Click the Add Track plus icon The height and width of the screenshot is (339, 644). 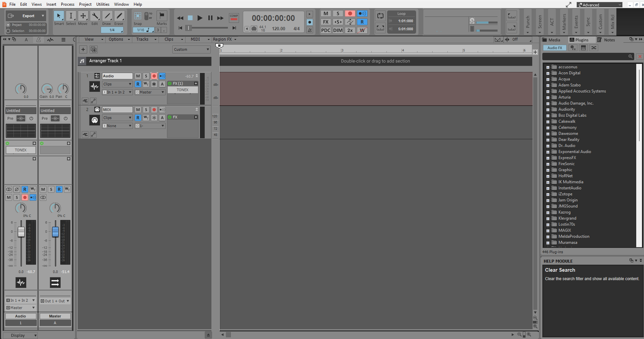click(x=83, y=49)
